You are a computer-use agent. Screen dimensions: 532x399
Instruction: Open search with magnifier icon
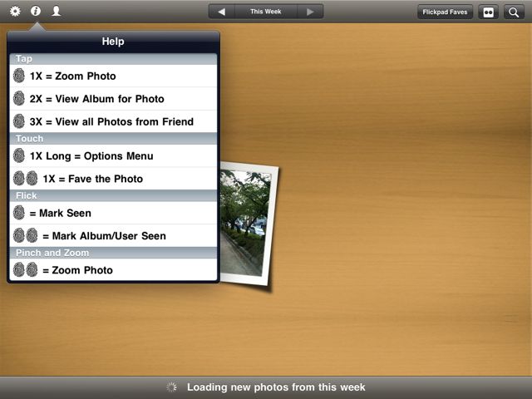coord(514,12)
